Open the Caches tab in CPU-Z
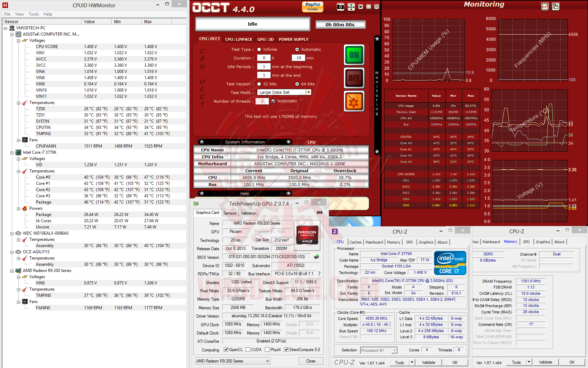Image resolution: width=588 pixels, height=368 pixels. pos(356,242)
